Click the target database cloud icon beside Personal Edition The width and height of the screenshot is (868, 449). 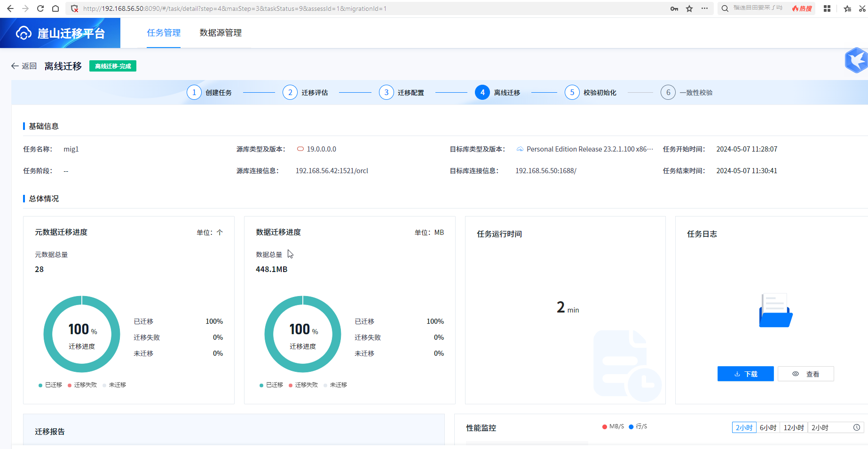click(520, 149)
